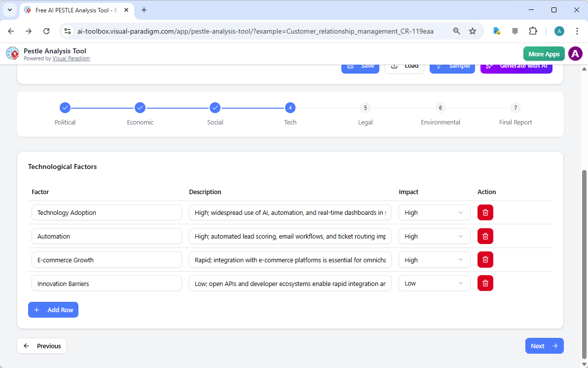Jump to the Legal step
The width and height of the screenshot is (588, 368).
365,107
